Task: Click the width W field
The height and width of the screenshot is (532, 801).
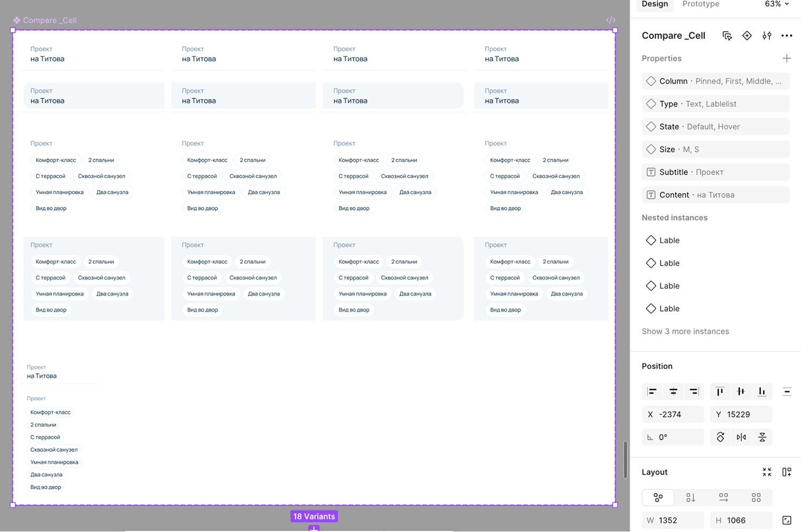Action: pyautogui.click(x=673, y=520)
